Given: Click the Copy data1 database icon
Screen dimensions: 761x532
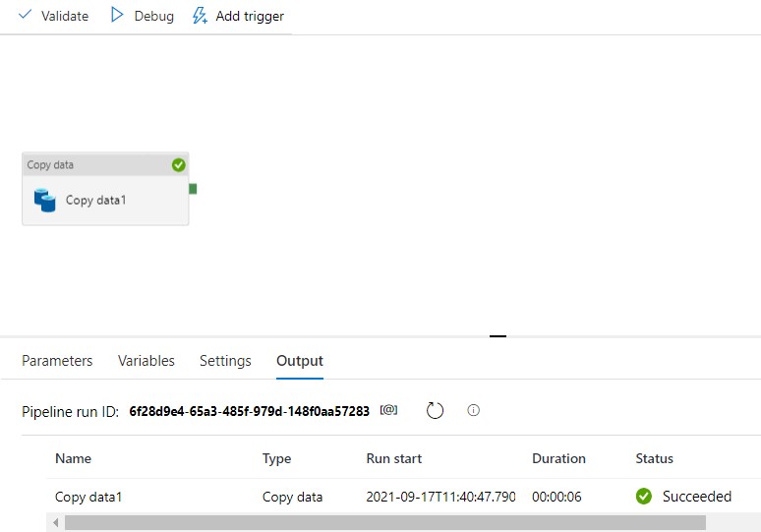Looking at the screenshot, I should pyautogui.click(x=44, y=200).
